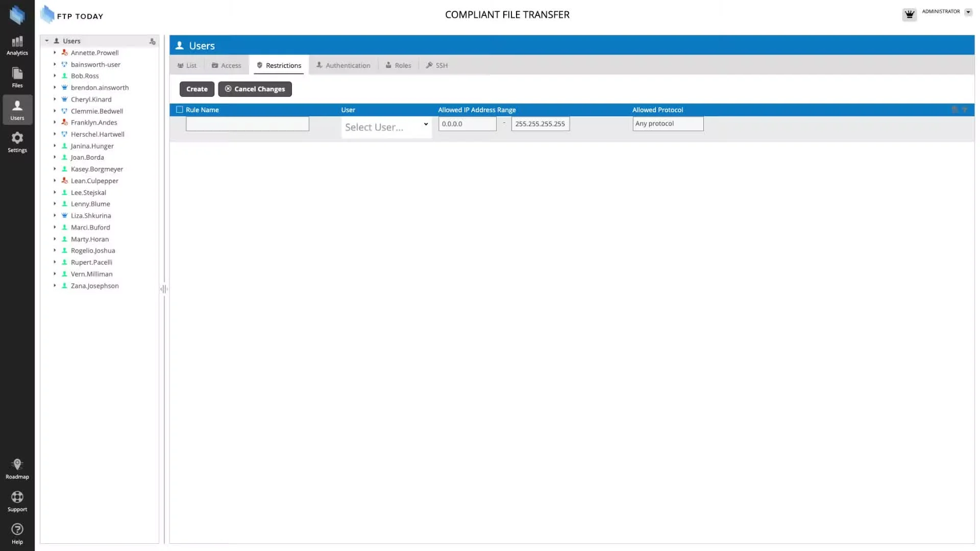Switch to the Authentication tab
The width and height of the screenshot is (980, 551).
click(343, 65)
